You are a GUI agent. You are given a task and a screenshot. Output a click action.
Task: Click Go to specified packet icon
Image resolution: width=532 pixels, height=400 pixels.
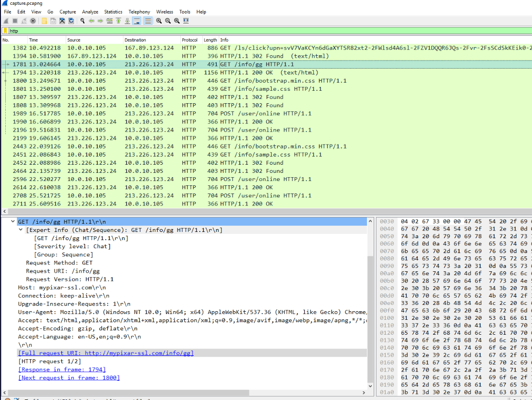(x=109, y=21)
